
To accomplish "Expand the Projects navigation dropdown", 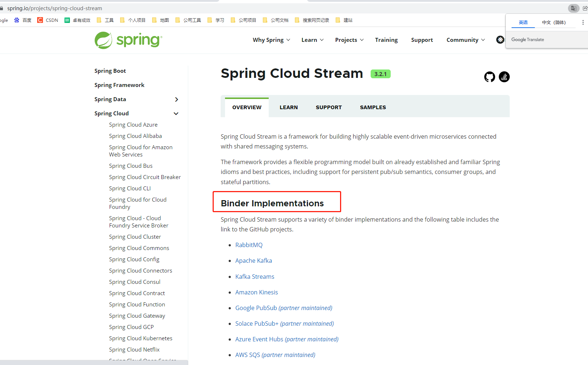I will tap(350, 40).
